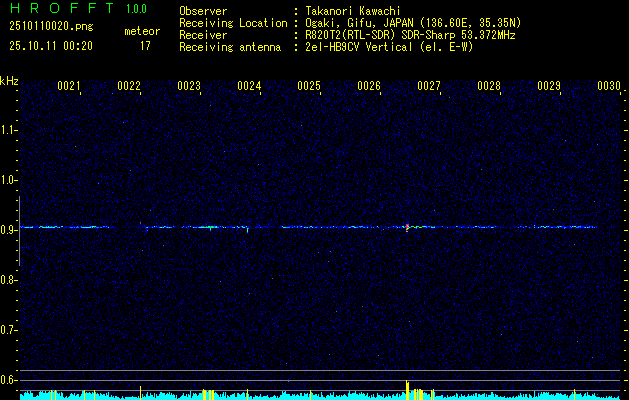Select the file name 2510110020.png
This screenshot has width=629, height=400.
coord(51,26)
